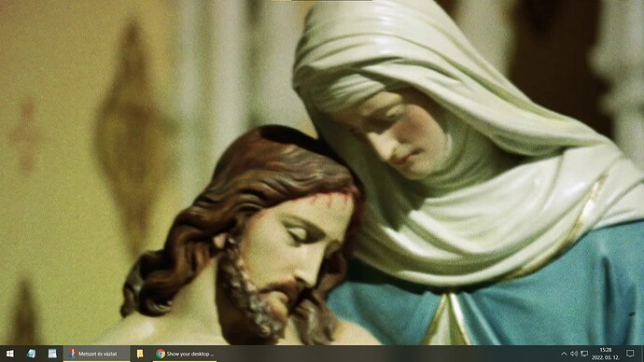Switch to the Chrome window titled Show your desktop

(185, 354)
